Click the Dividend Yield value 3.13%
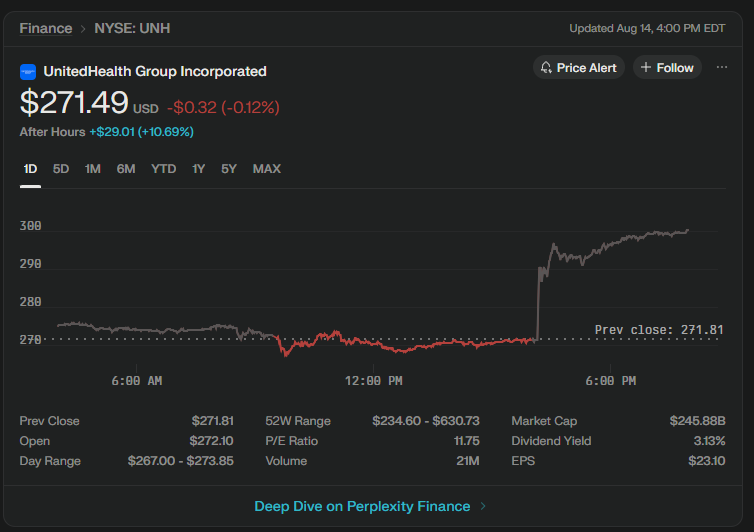The width and height of the screenshot is (754, 532). [709, 441]
